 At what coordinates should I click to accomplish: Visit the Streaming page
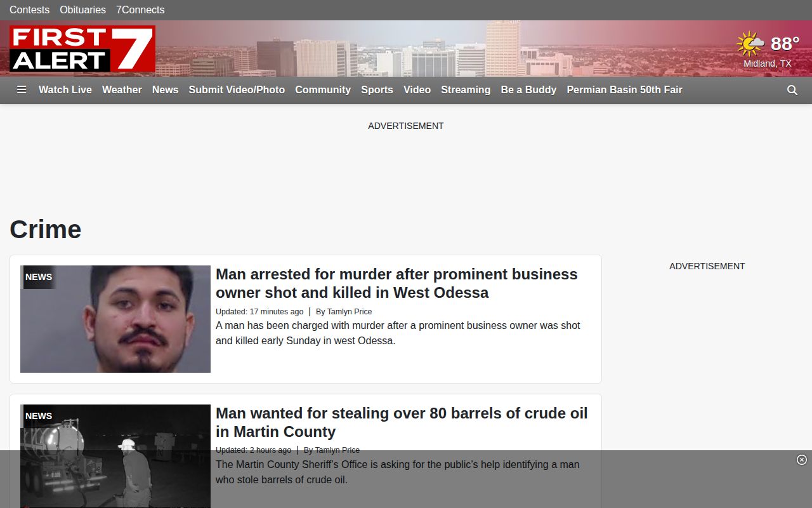(x=466, y=90)
